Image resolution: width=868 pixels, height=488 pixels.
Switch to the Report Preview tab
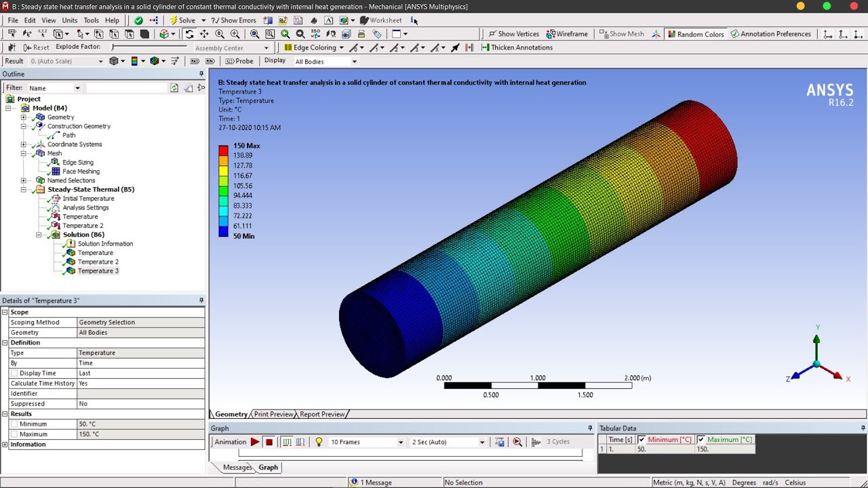tap(322, 414)
